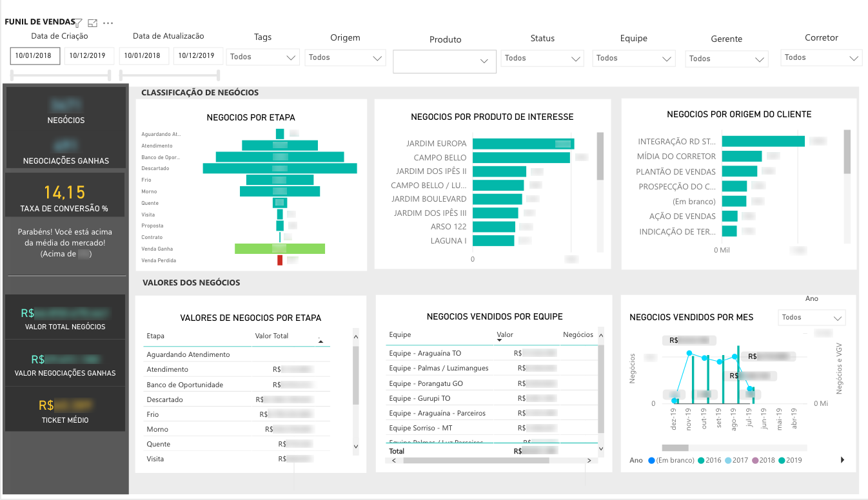Click the Equipe column header in table

click(400, 334)
